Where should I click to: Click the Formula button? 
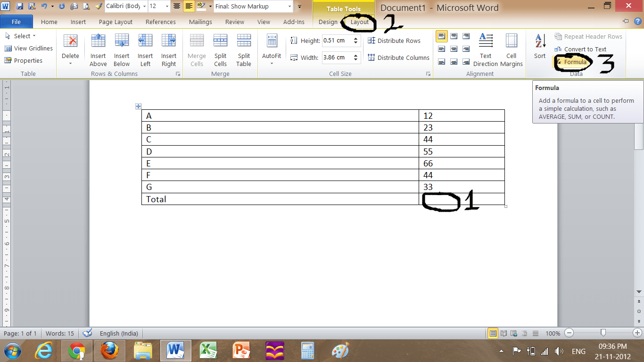coord(572,62)
